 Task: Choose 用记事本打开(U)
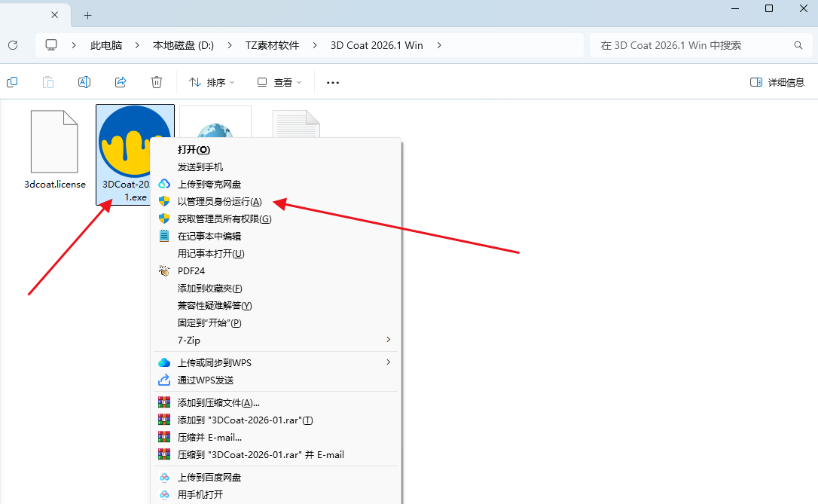[276, 253]
